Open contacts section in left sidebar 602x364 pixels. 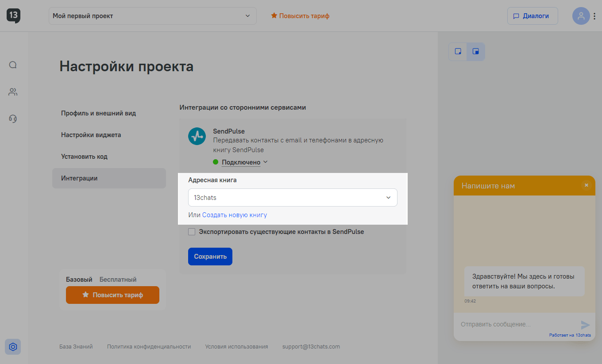13,92
